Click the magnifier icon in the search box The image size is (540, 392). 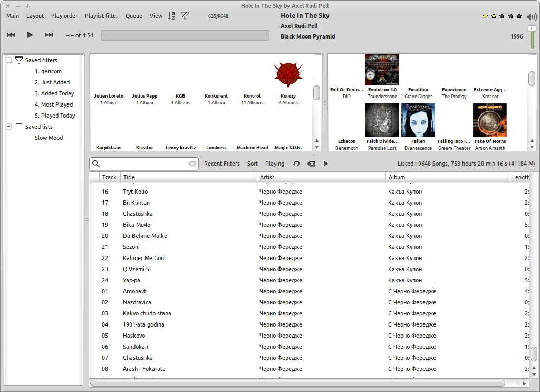click(96, 164)
